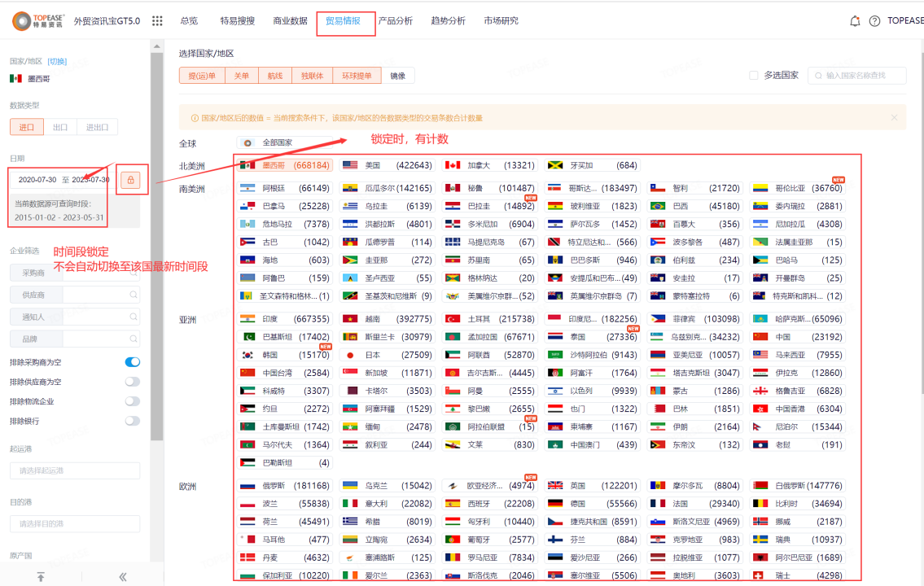Switch to 关单 tab
The width and height of the screenshot is (924, 586).
pos(242,76)
